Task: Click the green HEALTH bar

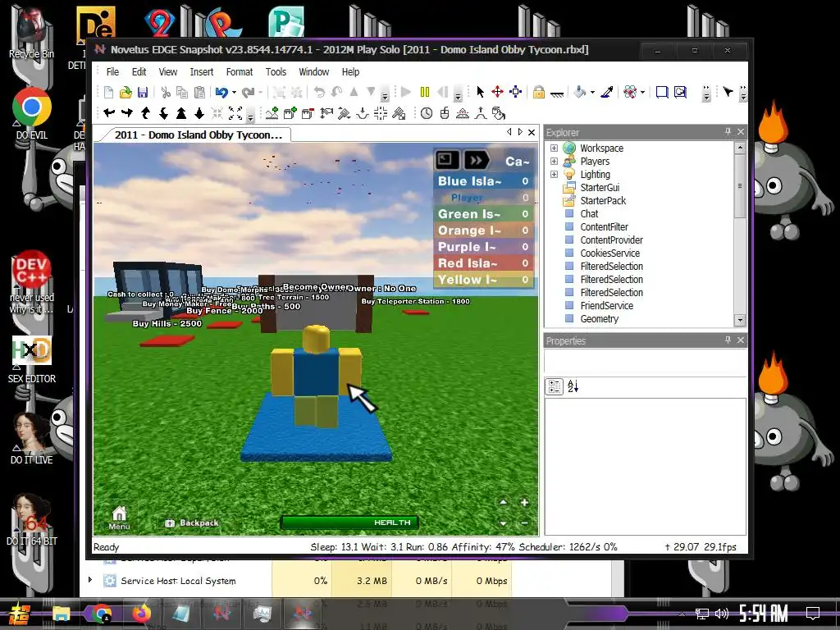Action: coord(349,523)
